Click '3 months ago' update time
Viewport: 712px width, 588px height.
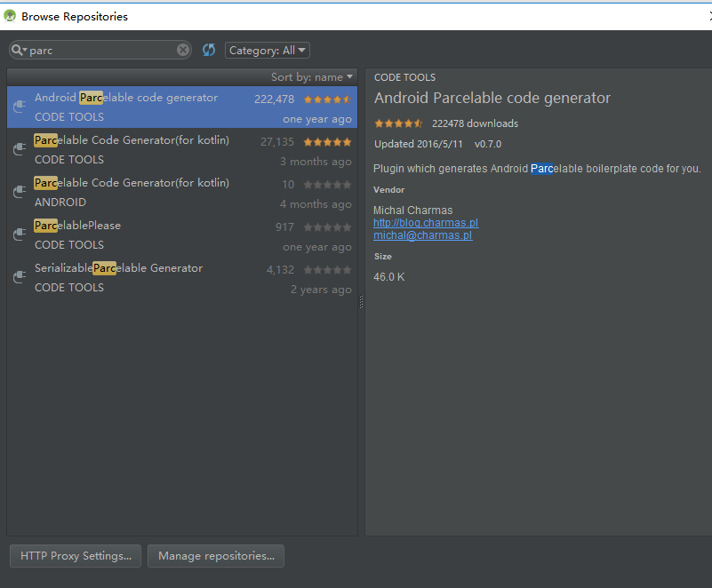pos(316,162)
